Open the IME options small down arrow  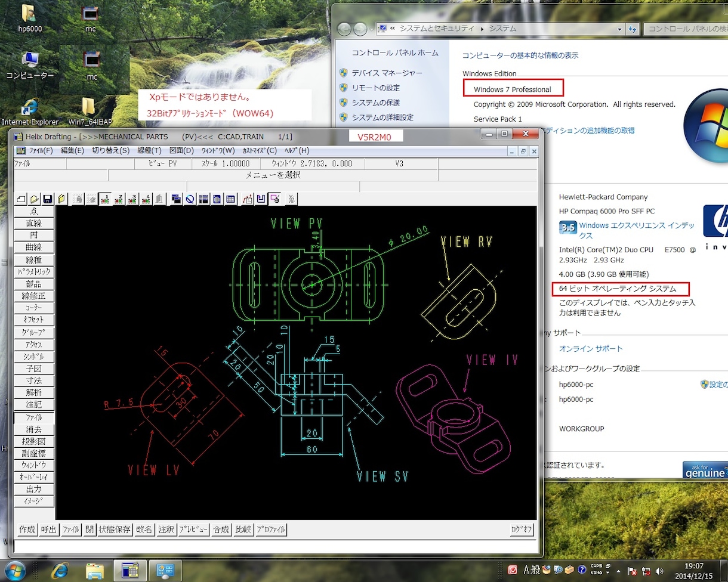click(x=608, y=572)
